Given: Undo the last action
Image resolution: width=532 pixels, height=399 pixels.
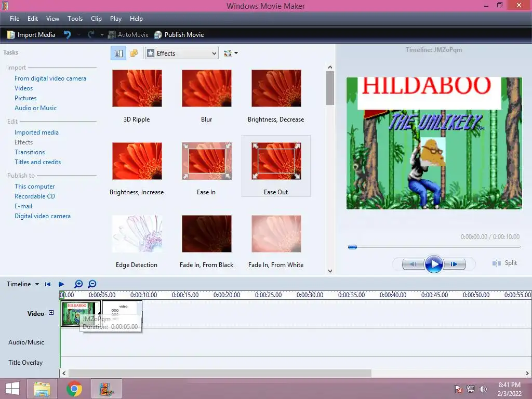Looking at the screenshot, I should pyautogui.click(x=67, y=35).
